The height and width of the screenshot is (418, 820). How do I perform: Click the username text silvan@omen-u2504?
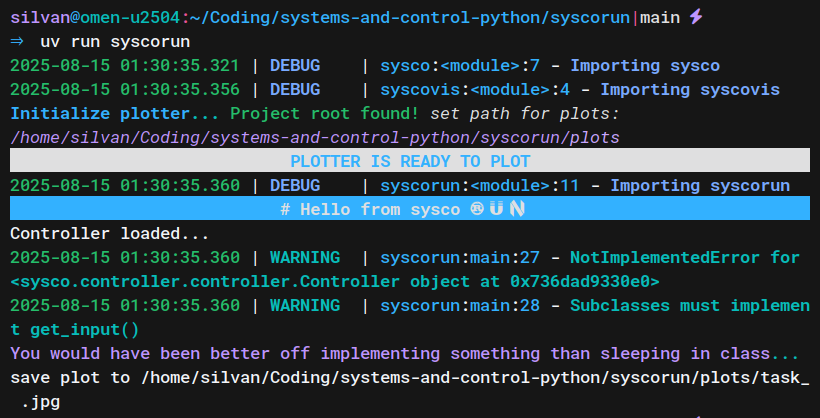95,18
